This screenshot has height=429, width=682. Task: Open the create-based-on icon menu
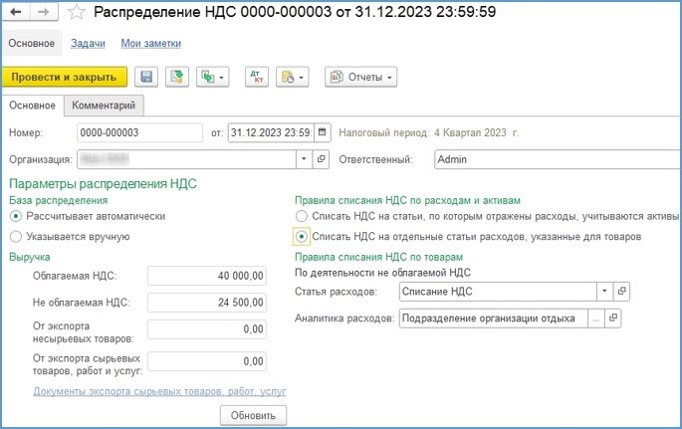tap(212, 77)
